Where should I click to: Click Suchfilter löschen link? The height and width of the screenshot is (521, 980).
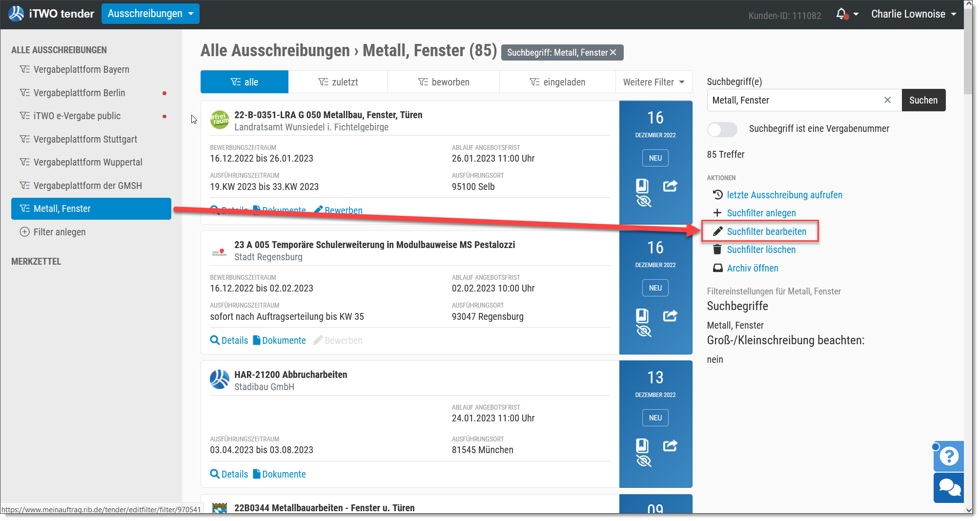tap(761, 250)
